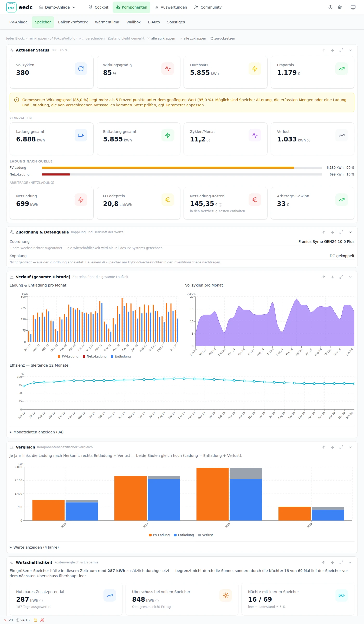Collapse the Wirtschaftlichkeit block

pos(350,562)
